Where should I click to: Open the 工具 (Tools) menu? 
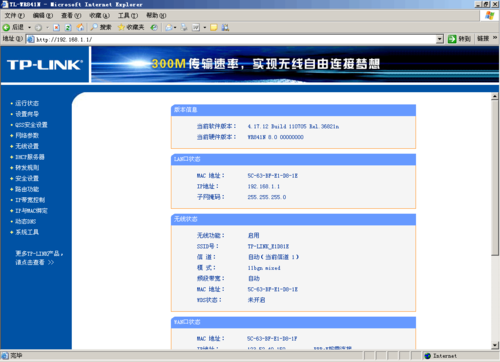click(128, 15)
